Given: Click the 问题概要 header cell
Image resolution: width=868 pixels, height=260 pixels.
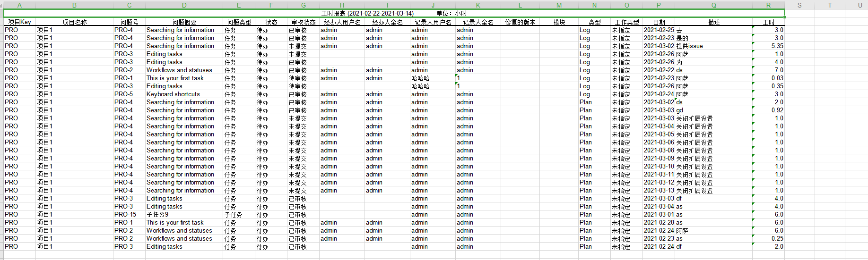Looking at the screenshot, I should (184, 22).
